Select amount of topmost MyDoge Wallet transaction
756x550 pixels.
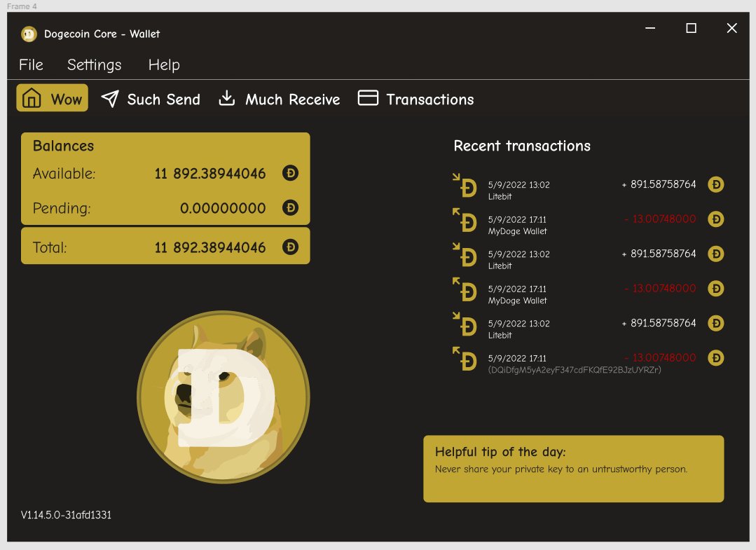pyautogui.click(x=660, y=219)
